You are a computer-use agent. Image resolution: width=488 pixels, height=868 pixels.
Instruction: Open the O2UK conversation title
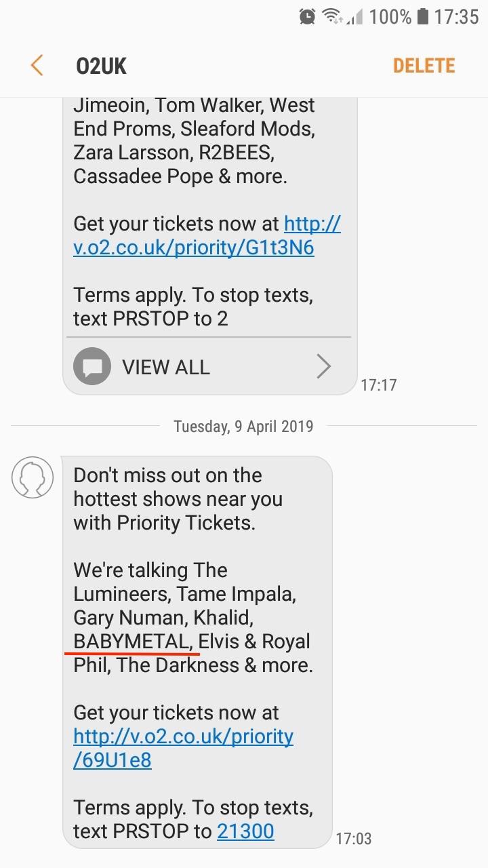(x=101, y=66)
